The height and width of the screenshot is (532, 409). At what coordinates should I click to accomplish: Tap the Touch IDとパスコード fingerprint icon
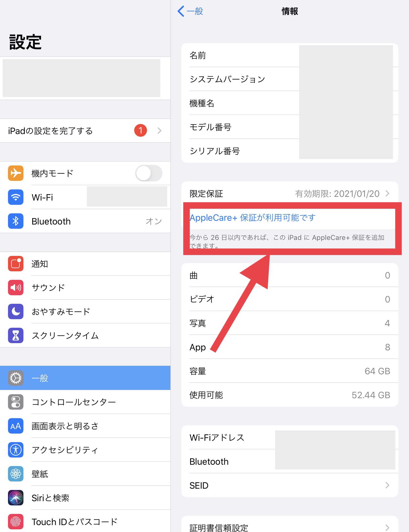click(x=16, y=522)
